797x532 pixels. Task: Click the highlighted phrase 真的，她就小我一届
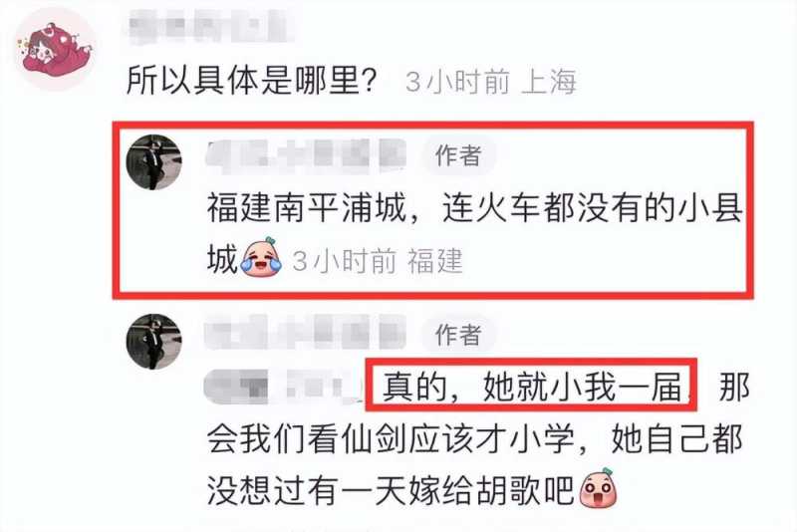531,386
